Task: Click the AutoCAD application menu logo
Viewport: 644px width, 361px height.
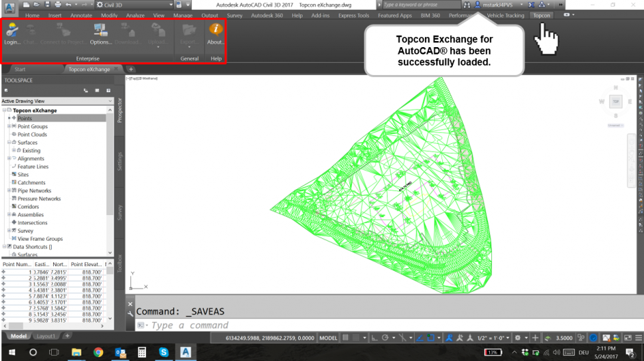Action: (10, 5)
